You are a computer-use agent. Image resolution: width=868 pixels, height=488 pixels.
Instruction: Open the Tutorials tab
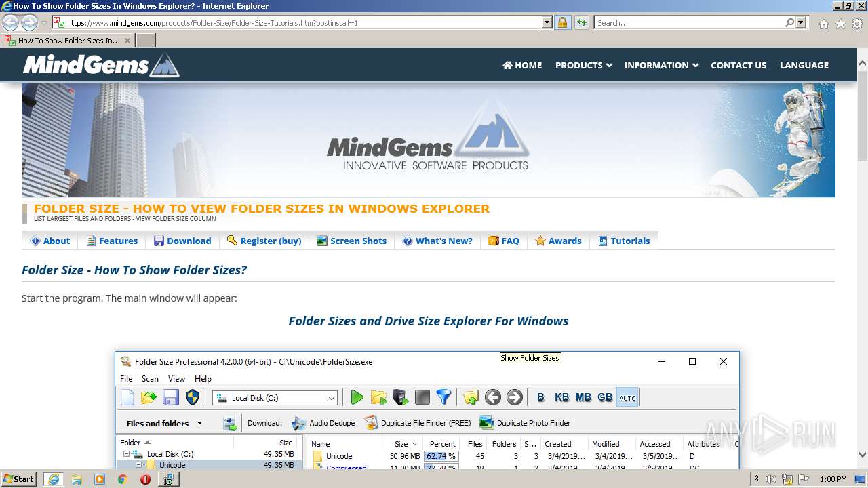[x=624, y=241]
